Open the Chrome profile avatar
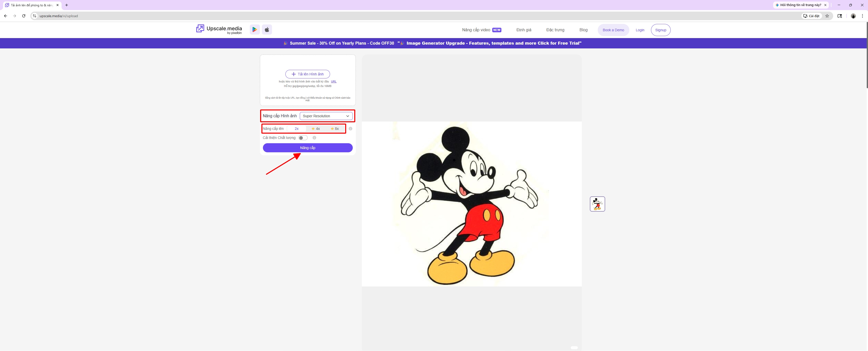 853,16
